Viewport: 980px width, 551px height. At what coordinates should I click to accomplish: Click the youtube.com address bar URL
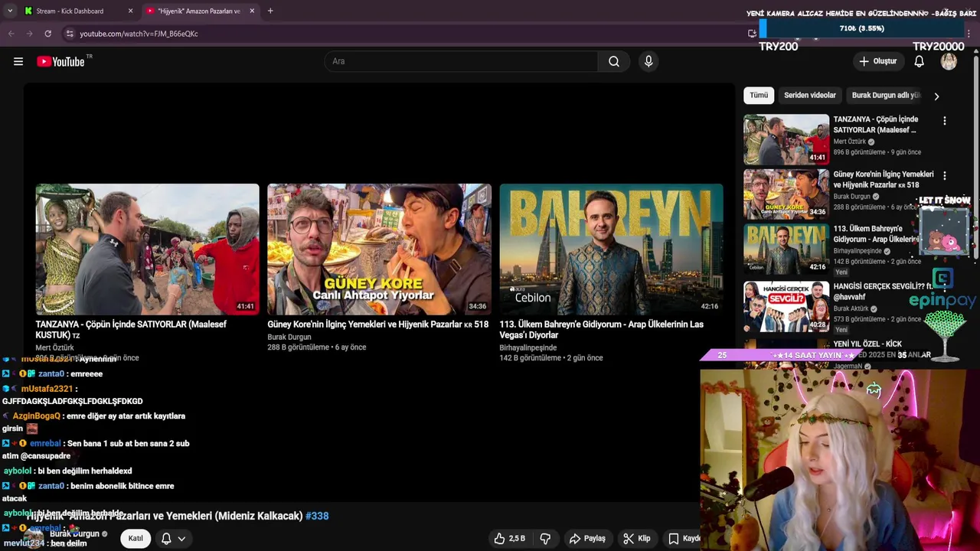pos(139,34)
